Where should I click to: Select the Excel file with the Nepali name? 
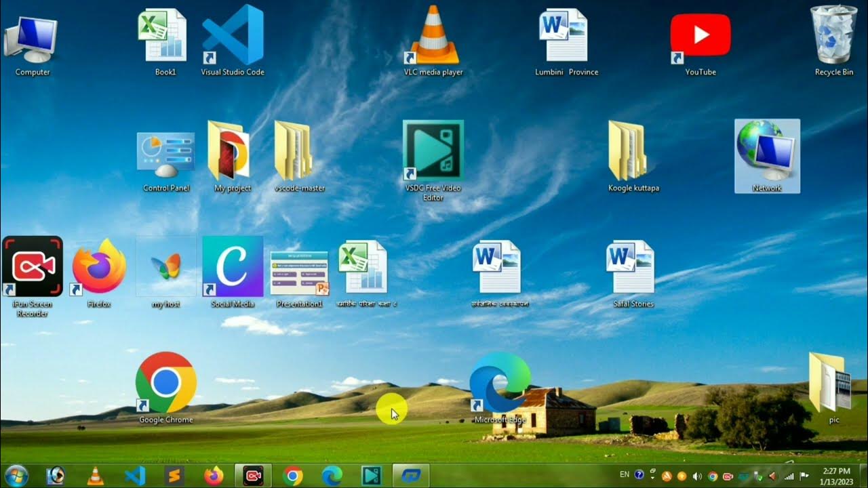coord(367,273)
